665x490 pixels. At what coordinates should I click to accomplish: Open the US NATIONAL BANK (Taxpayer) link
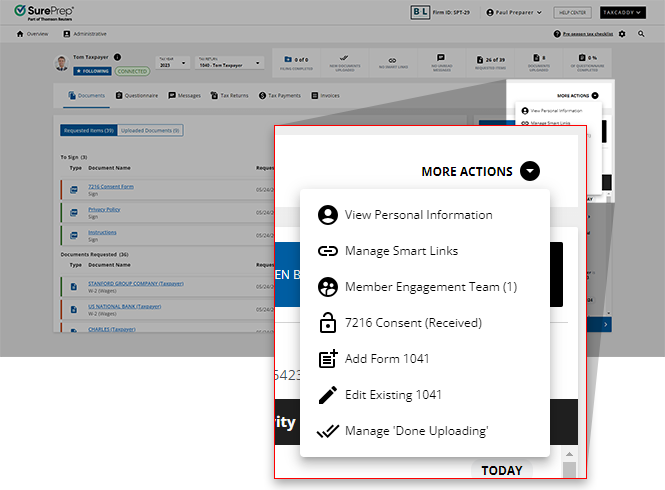124,306
